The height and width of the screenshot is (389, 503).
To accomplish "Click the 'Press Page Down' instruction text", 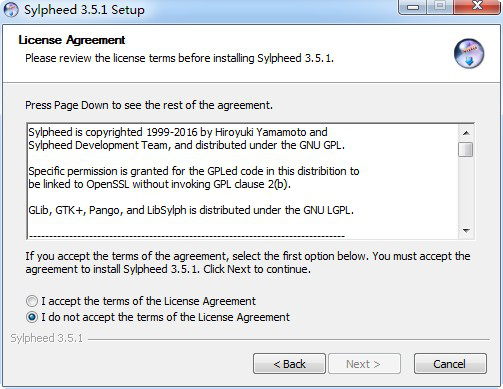I will coord(149,105).
